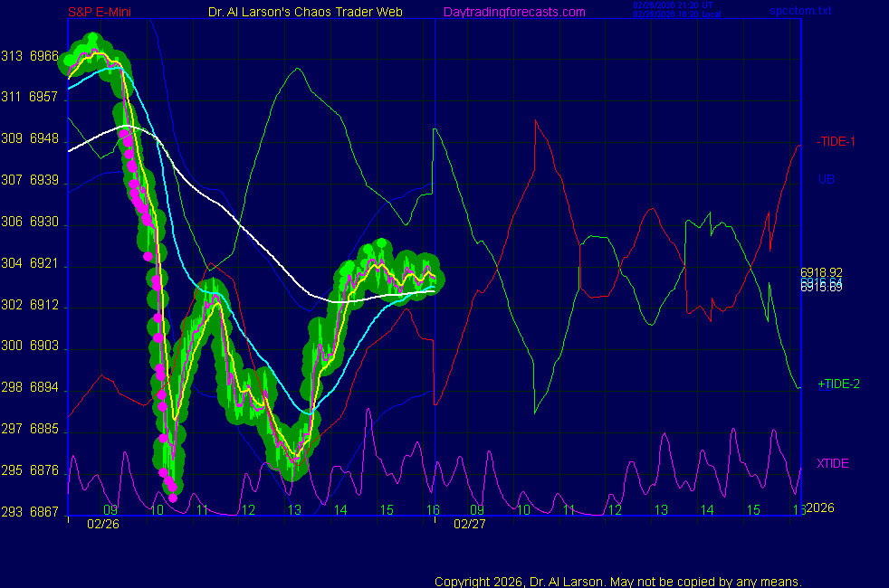Click the blue UB legend label

coord(826,179)
